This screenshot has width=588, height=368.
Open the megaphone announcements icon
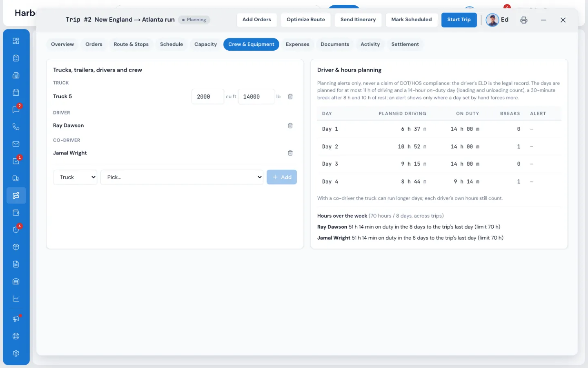pos(16,319)
